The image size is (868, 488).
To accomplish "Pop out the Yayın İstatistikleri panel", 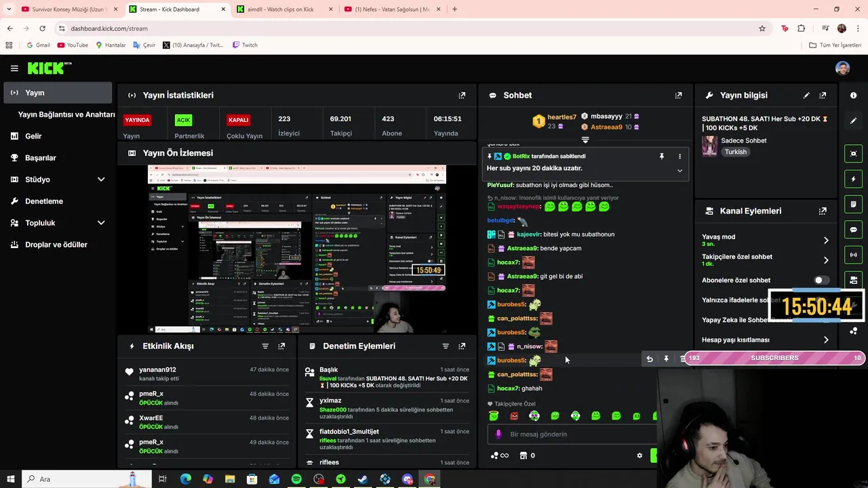I will 462,96.
